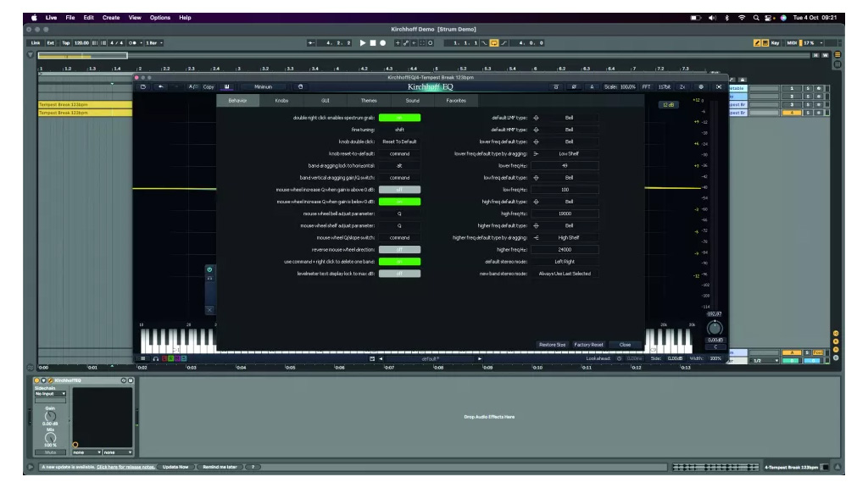Toggle the loop switch in Live's transport
The image size is (868, 488).
point(494,42)
